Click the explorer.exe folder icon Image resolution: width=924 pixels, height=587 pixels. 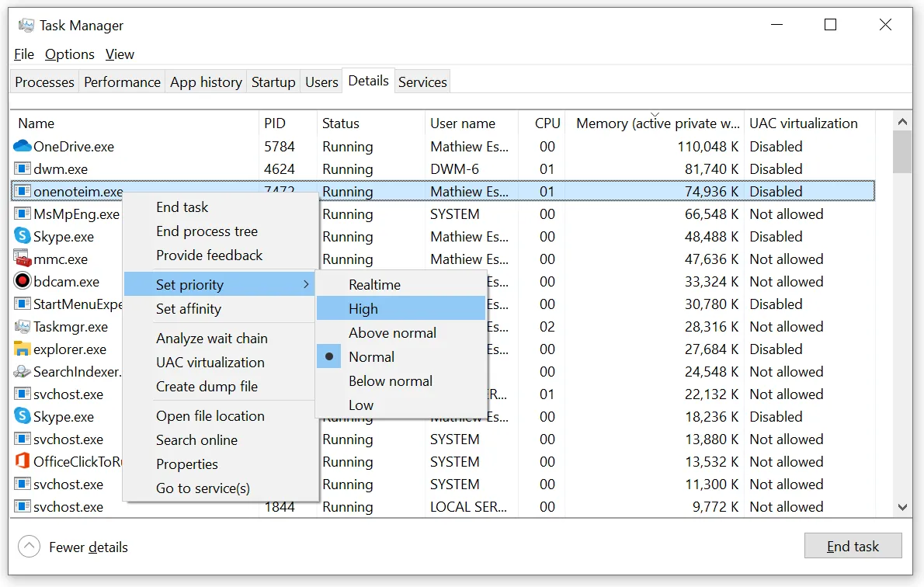tap(23, 349)
